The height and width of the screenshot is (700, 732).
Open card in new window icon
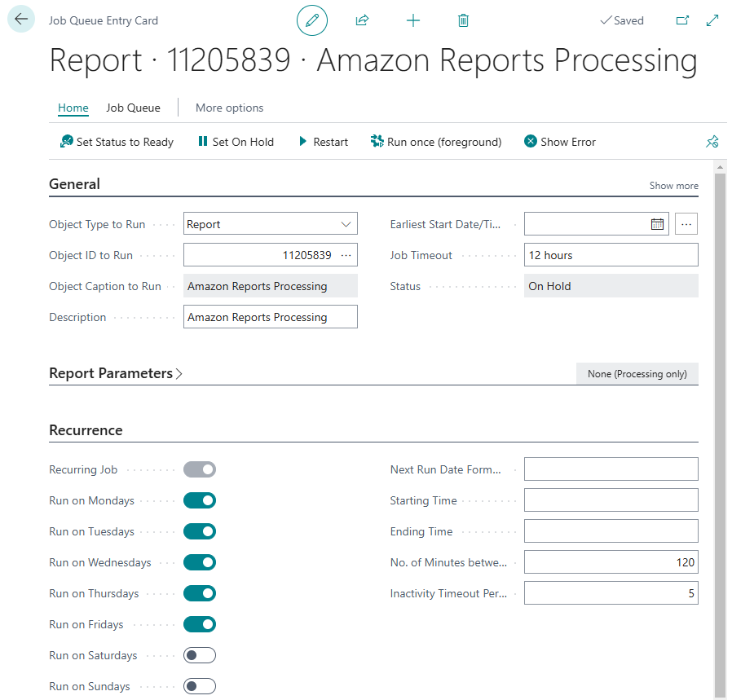(682, 20)
